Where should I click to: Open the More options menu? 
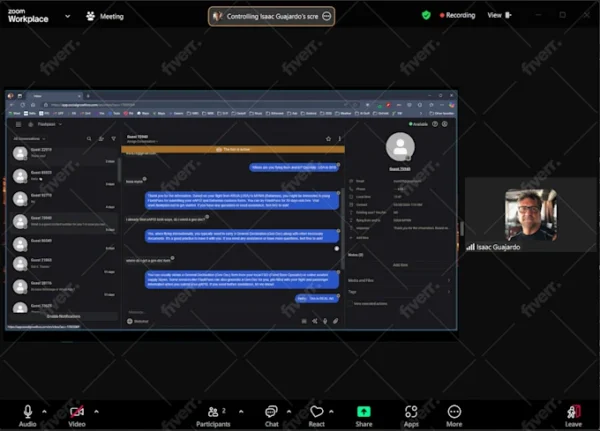pyautogui.click(x=454, y=414)
